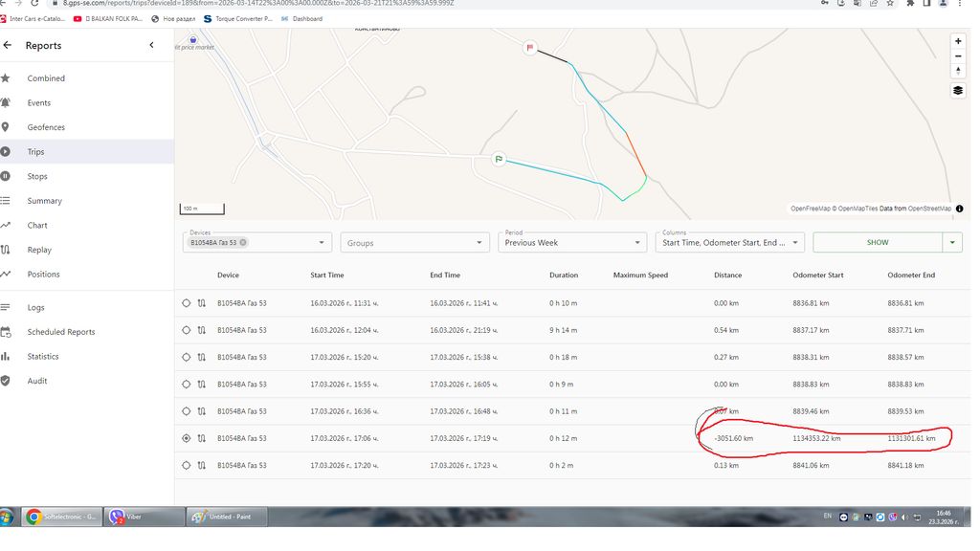Replay the trip starting 17.03.2026 16:36
This screenshot has height=551, width=980.
pyautogui.click(x=201, y=411)
